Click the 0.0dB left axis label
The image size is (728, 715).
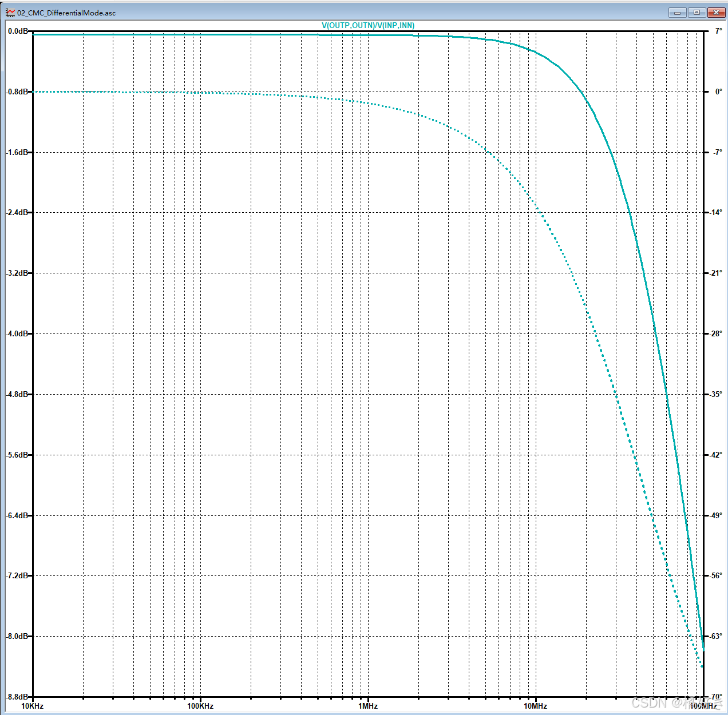[17, 31]
